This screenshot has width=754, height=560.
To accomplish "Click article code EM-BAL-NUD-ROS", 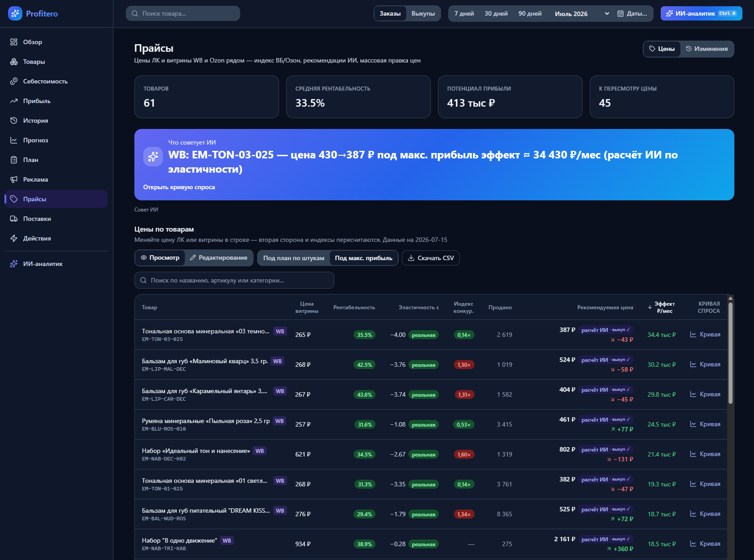I will 164,519.
